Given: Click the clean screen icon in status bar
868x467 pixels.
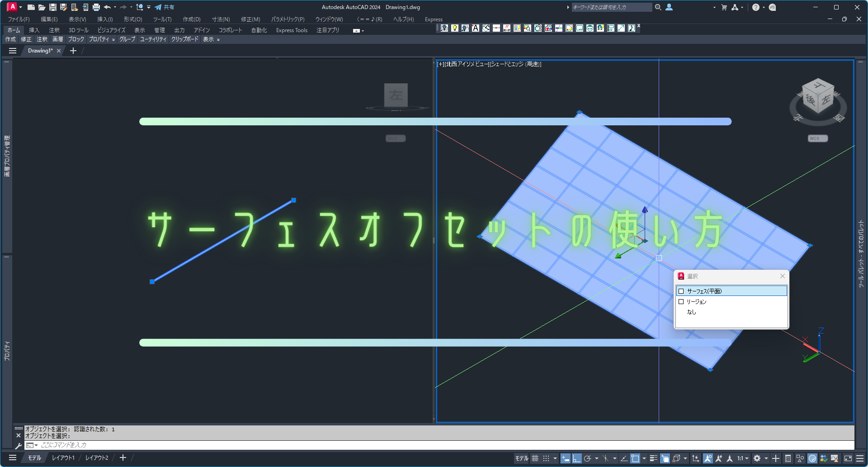Looking at the screenshot, I should (x=848, y=458).
